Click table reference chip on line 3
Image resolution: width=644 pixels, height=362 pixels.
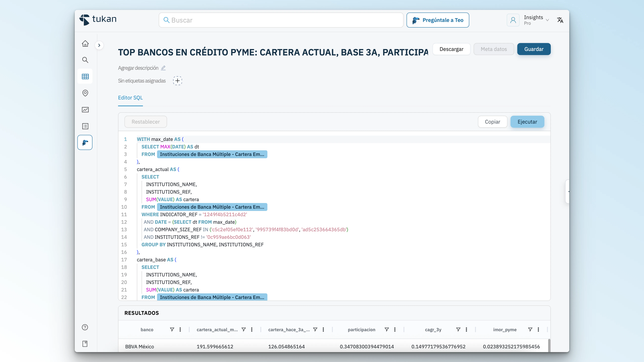(x=212, y=154)
